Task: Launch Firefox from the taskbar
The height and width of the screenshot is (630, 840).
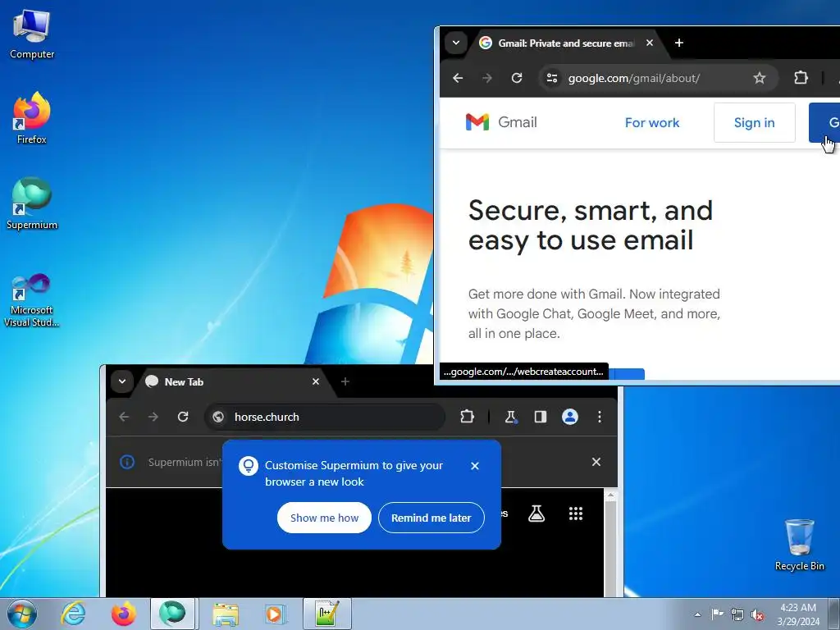Action: 123,614
